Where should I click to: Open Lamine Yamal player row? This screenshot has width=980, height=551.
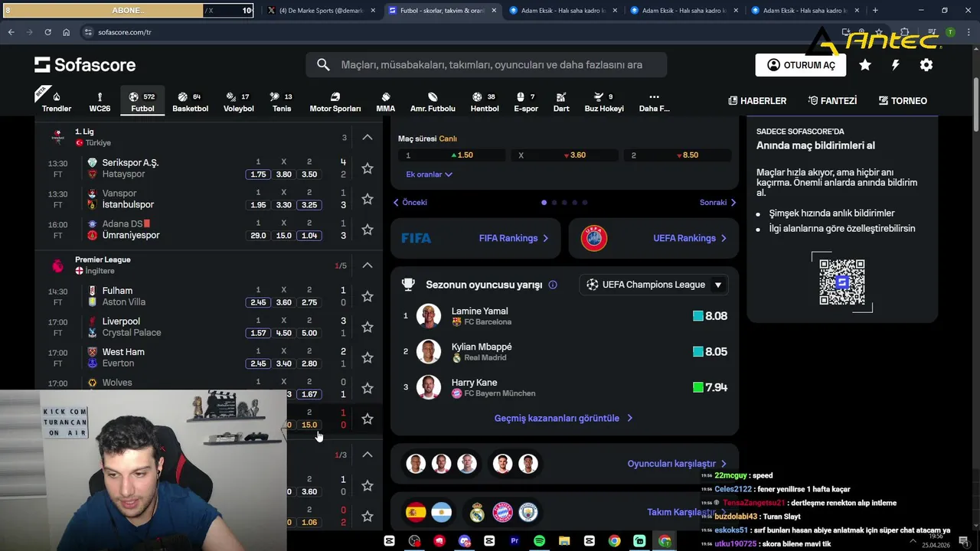click(565, 316)
